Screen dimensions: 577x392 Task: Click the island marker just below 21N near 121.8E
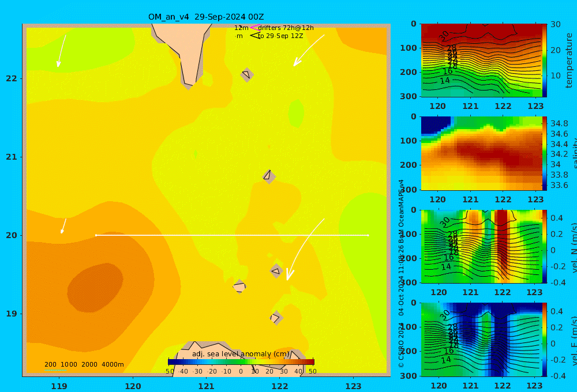[x=269, y=176]
